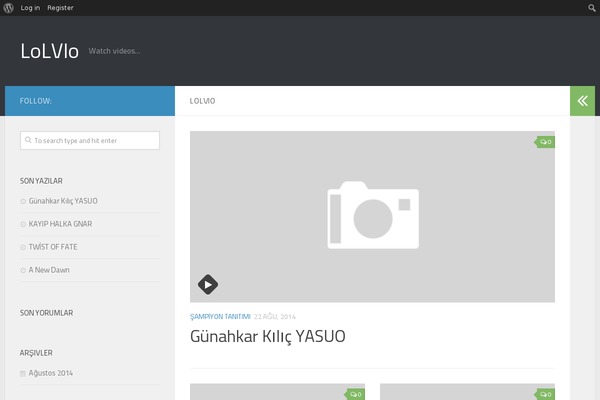Go to the LoLVIo site title

click(49, 51)
